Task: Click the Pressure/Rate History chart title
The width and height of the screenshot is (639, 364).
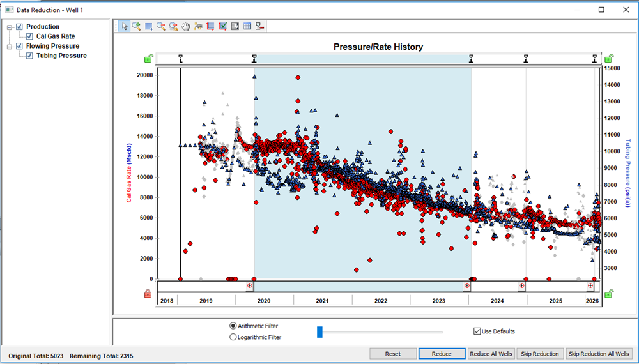Action: coord(378,47)
